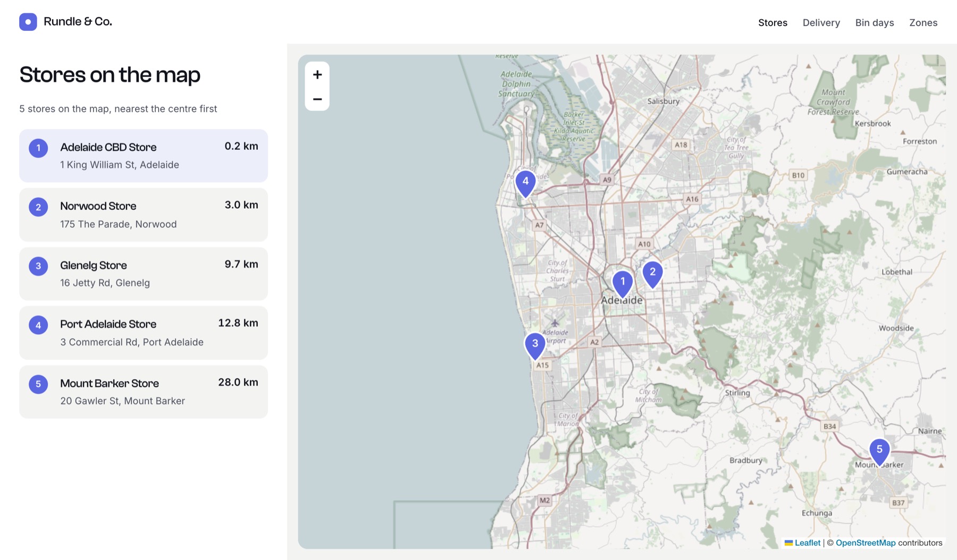Select the Adelaide CBD Store title
Image resolution: width=957 pixels, height=560 pixels.
tap(108, 147)
